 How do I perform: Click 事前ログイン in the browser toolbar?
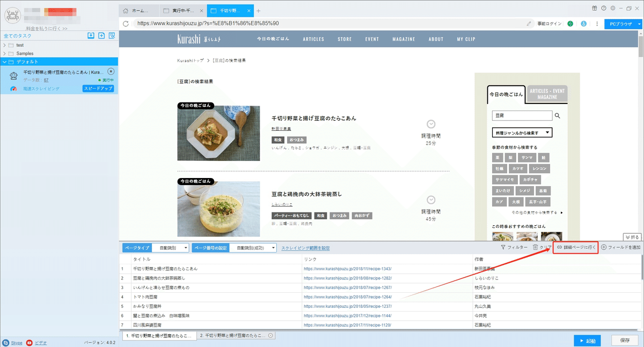(550, 24)
